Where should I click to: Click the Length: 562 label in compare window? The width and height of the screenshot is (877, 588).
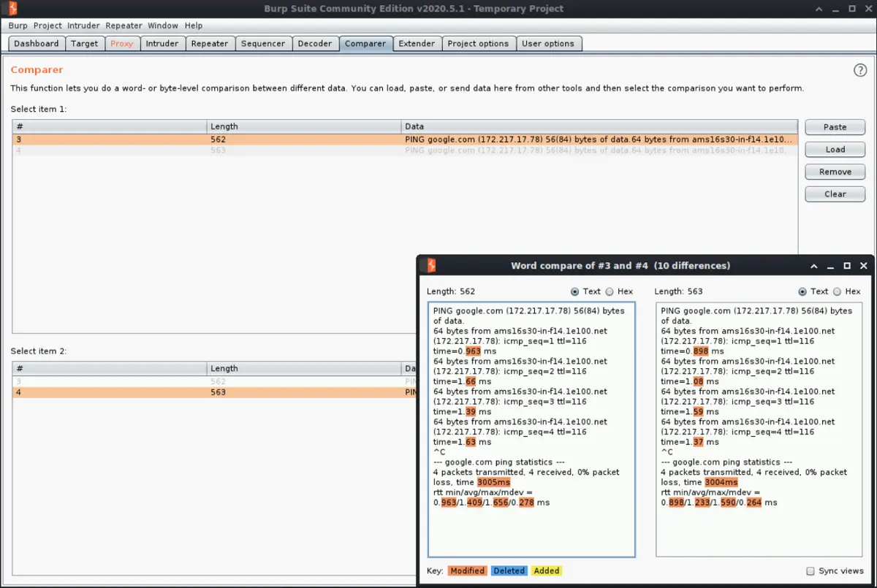(451, 291)
